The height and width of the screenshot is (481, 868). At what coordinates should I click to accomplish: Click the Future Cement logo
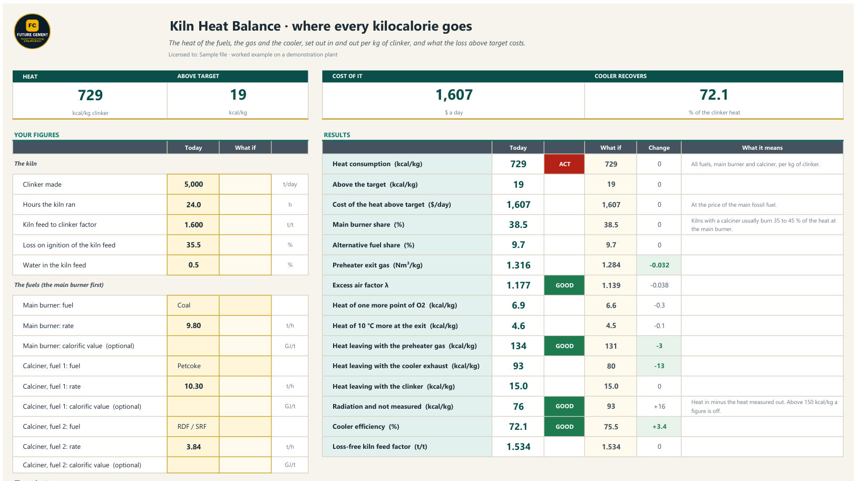tap(32, 32)
